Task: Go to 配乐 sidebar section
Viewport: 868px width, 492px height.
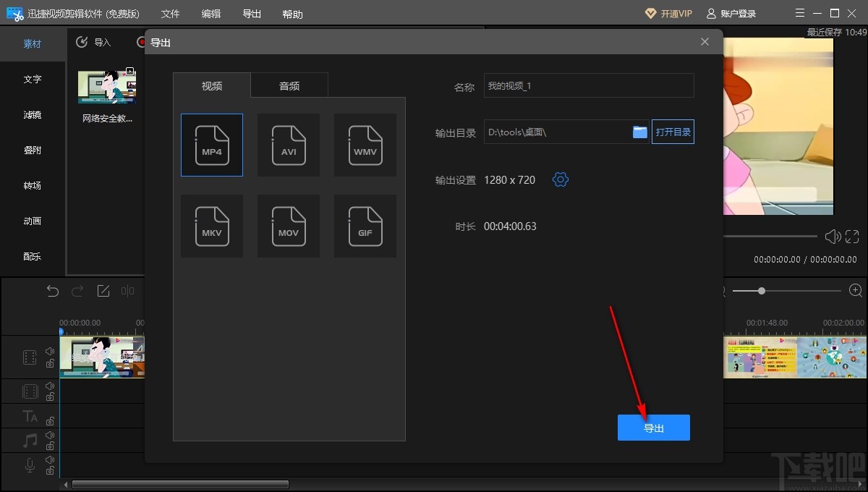Action: coord(33,257)
